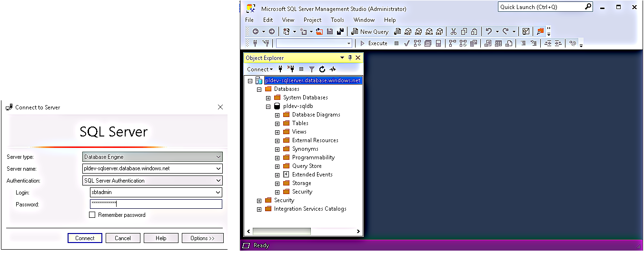644x253 pixels.
Task: Click the Parse checkmark icon
Action: (407, 43)
